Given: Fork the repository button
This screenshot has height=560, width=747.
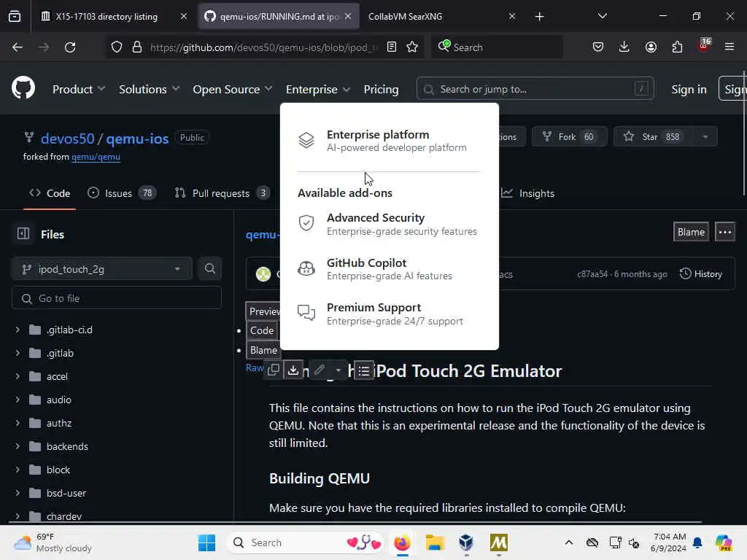Looking at the screenshot, I should 569,136.
